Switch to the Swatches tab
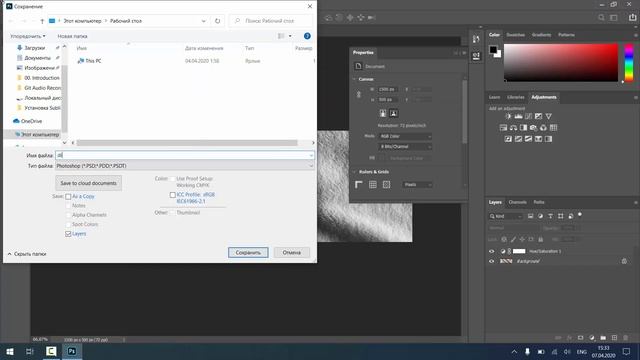Screen dimensions: 640x360 [516, 35]
